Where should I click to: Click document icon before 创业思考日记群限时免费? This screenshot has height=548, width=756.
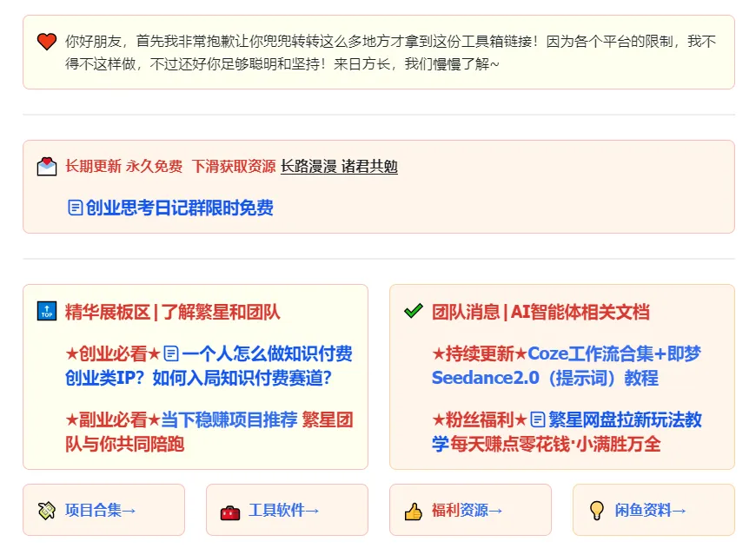76,208
